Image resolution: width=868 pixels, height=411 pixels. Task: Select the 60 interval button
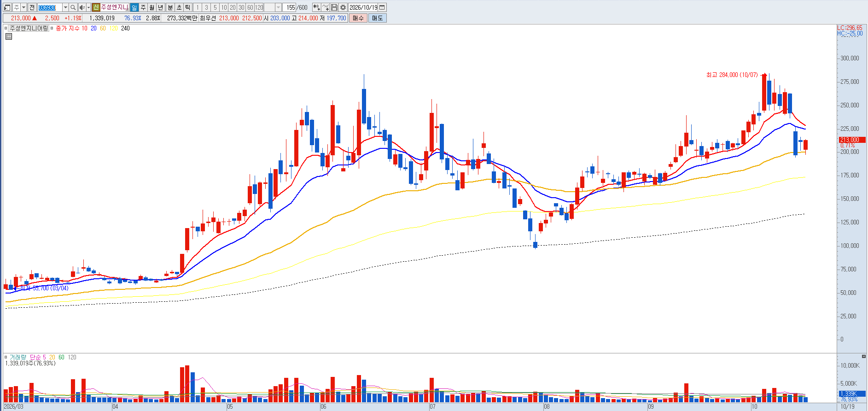pos(250,7)
